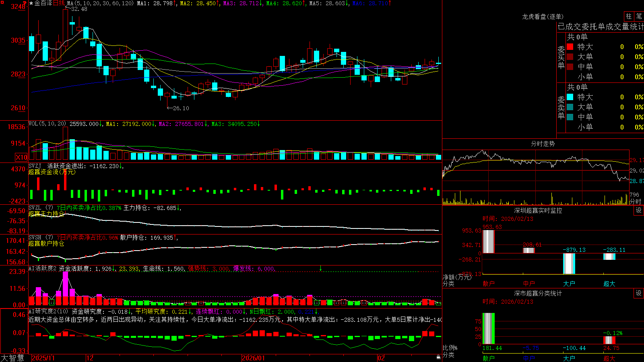
Task: Click the -283.11 超大 bar
Action: (x=609, y=257)
